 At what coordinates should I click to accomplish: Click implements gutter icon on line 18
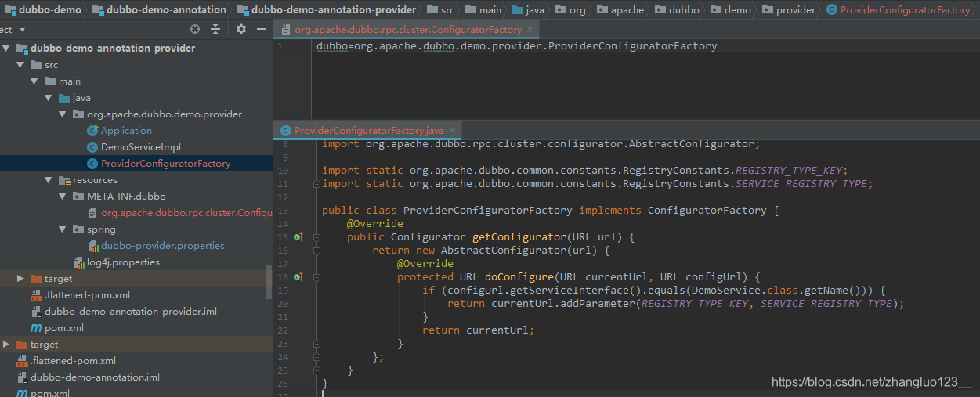coord(298,276)
